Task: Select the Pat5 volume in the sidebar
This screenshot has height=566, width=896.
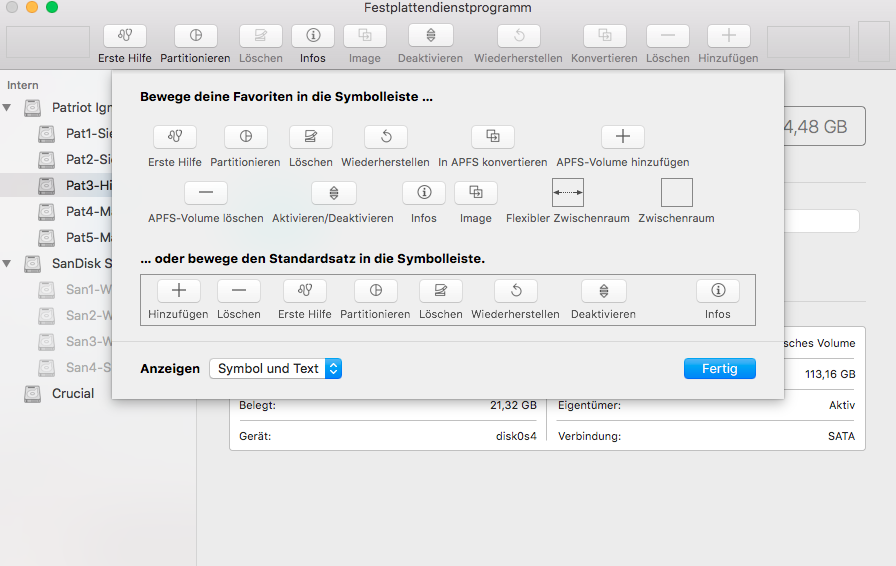Action: (x=80, y=238)
